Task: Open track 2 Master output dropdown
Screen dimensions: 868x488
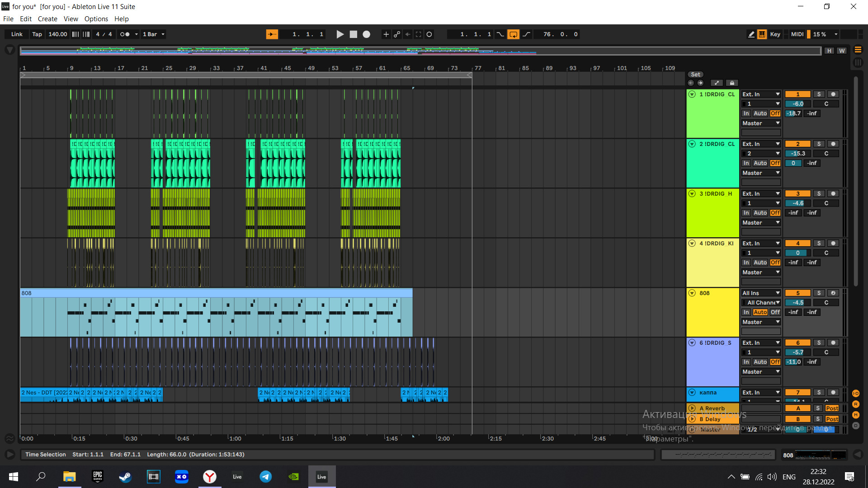Action: tap(761, 173)
